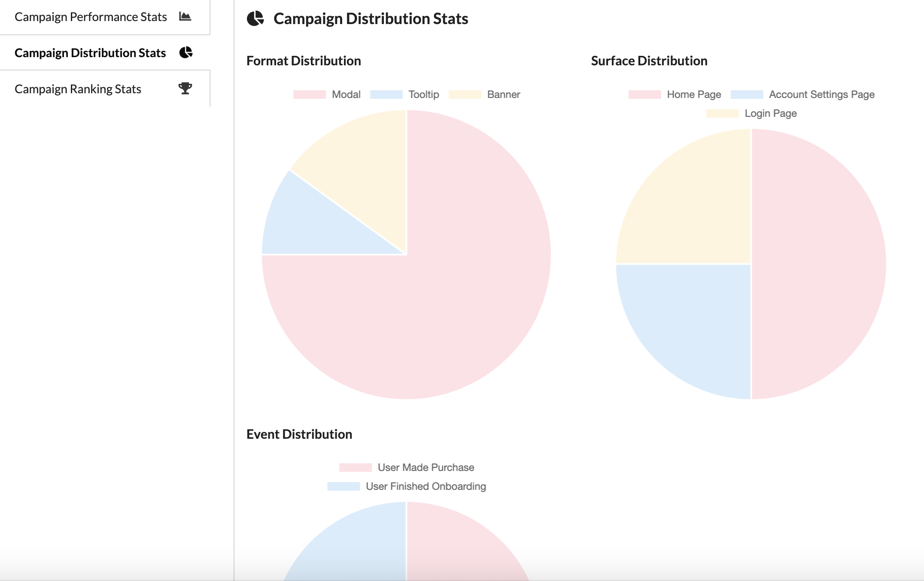Viewport: 924px width, 581px height.
Task: Click Account Settings Page legend color box
Action: (x=747, y=95)
